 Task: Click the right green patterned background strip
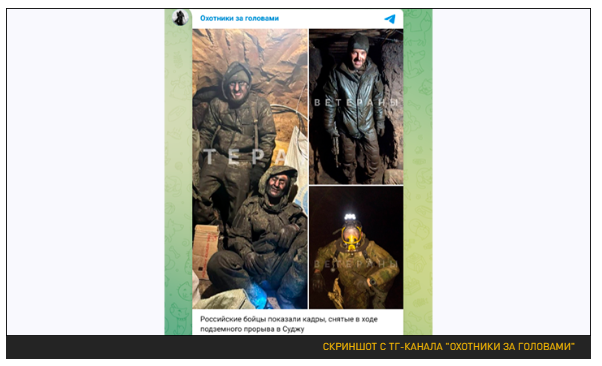click(x=418, y=172)
